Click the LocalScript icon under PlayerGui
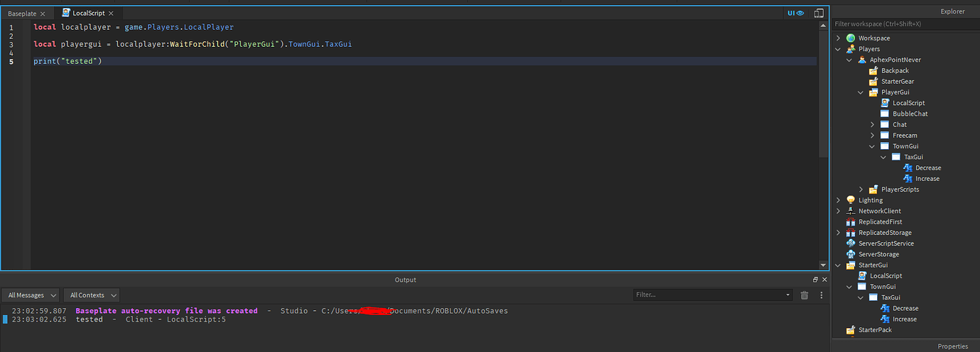980x352 pixels. [x=885, y=103]
